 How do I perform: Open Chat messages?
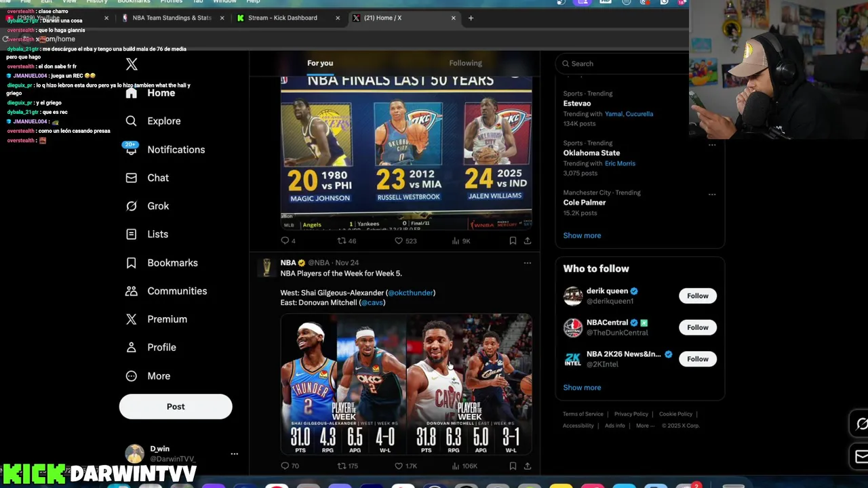[147, 178]
